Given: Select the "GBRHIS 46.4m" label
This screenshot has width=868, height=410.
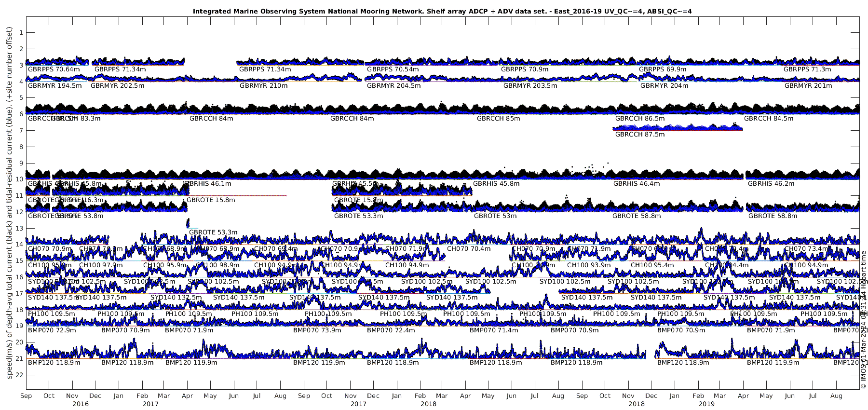Looking at the screenshot, I should pos(637,184).
